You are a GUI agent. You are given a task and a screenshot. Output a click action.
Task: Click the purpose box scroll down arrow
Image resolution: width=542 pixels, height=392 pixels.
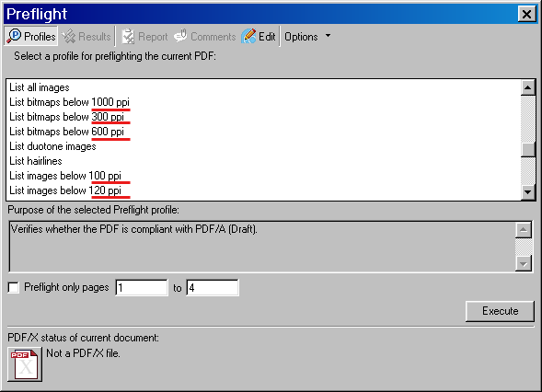pyautogui.click(x=524, y=264)
